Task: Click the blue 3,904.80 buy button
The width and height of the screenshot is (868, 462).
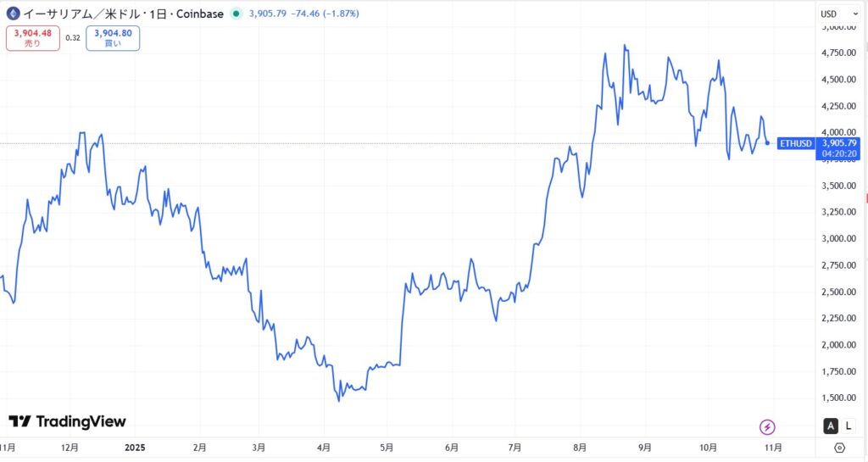Action: [x=113, y=38]
